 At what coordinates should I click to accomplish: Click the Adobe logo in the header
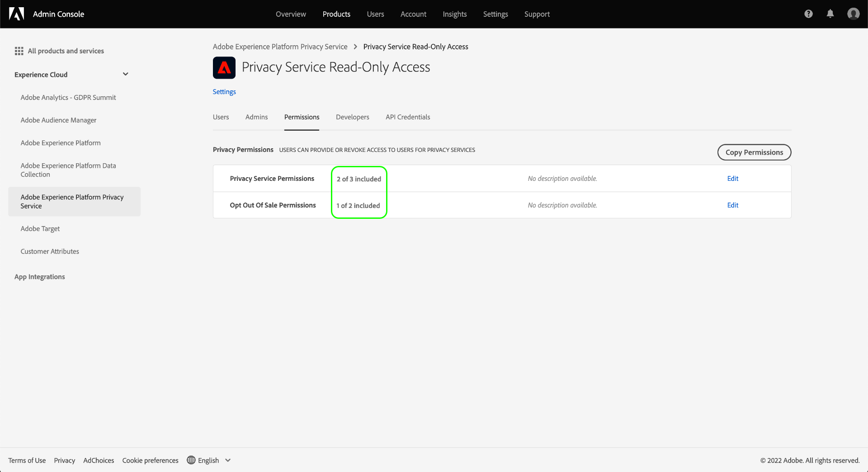[17, 14]
